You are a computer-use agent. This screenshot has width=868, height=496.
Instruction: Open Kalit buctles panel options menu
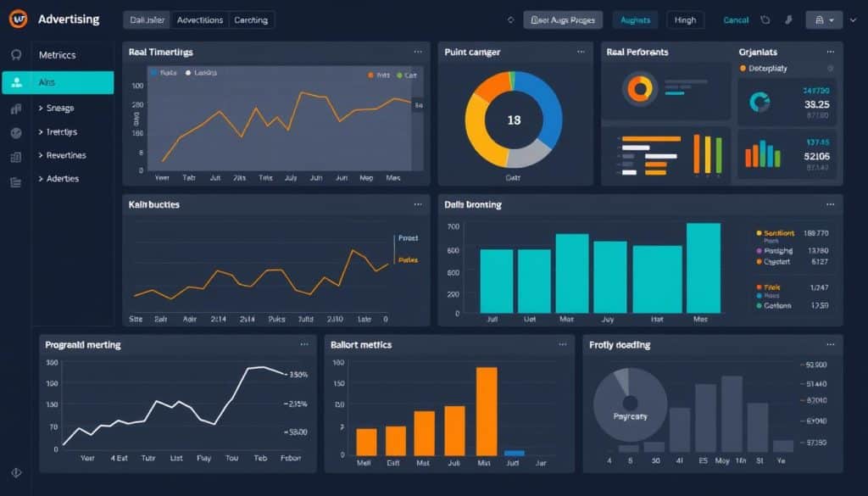click(x=418, y=204)
